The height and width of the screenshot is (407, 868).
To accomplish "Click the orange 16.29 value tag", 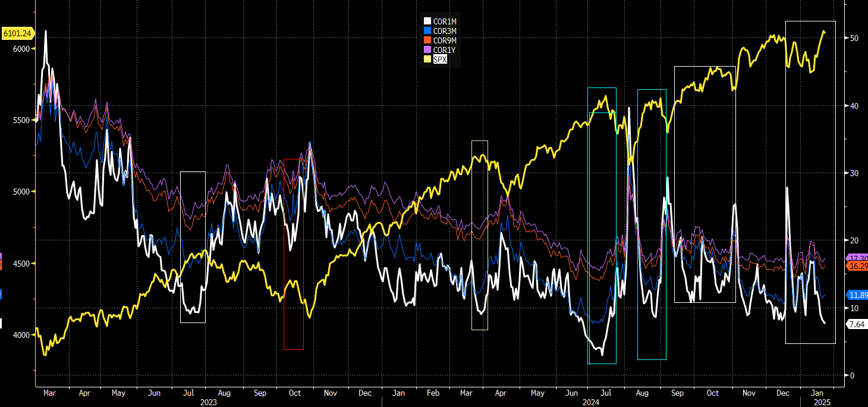I will [856, 265].
